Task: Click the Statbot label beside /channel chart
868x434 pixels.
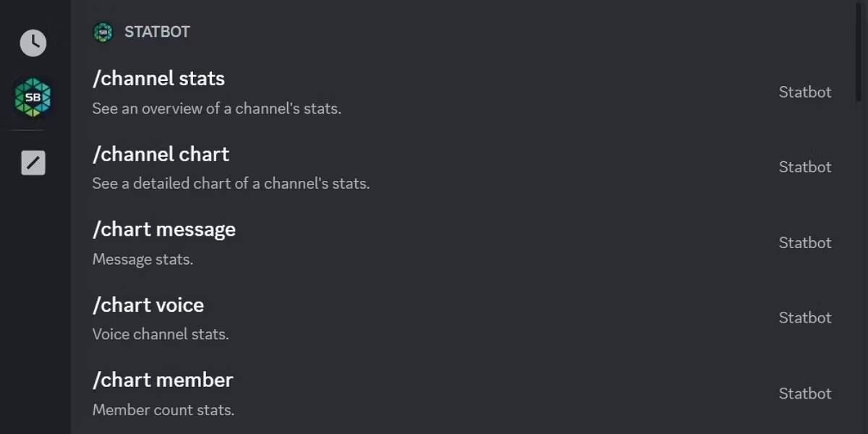Action: [x=805, y=166]
